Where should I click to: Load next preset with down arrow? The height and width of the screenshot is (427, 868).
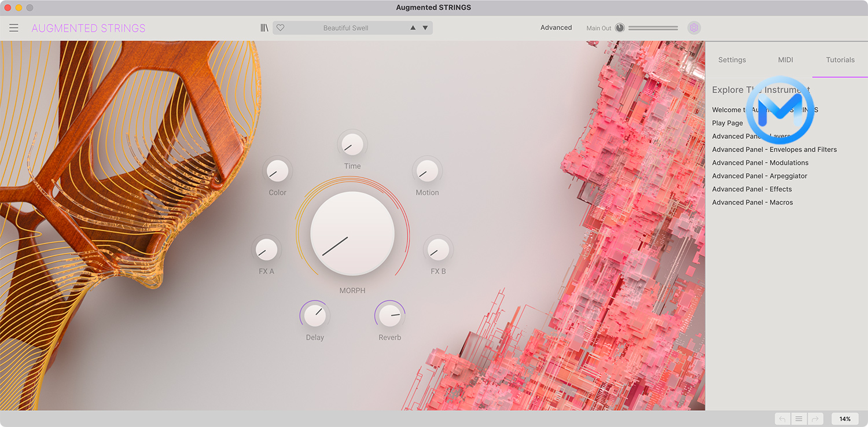(x=425, y=28)
